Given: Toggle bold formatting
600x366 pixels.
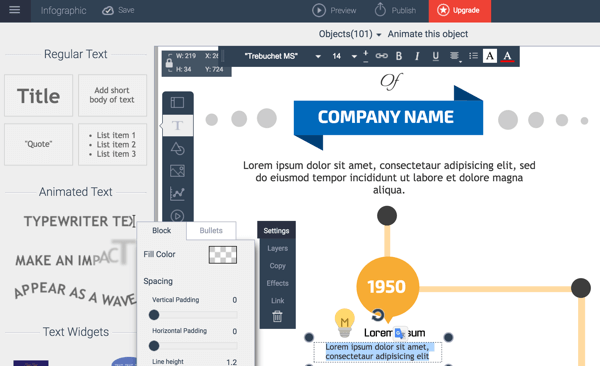Looking at the screenshot, I should point(399,56).
